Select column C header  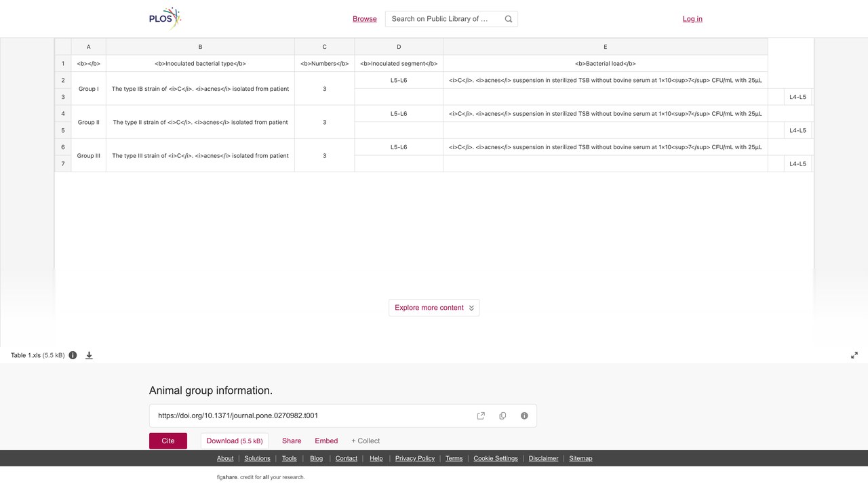tap(324, 47)
